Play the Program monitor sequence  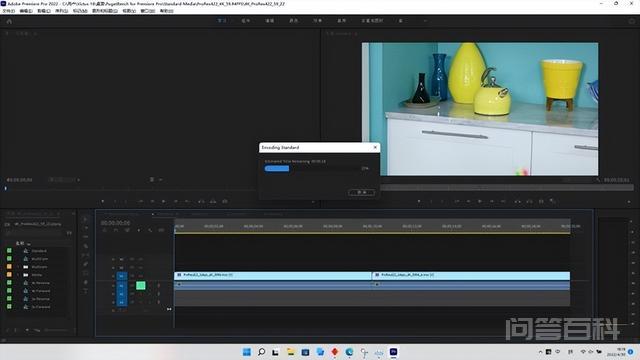point(480,201)
